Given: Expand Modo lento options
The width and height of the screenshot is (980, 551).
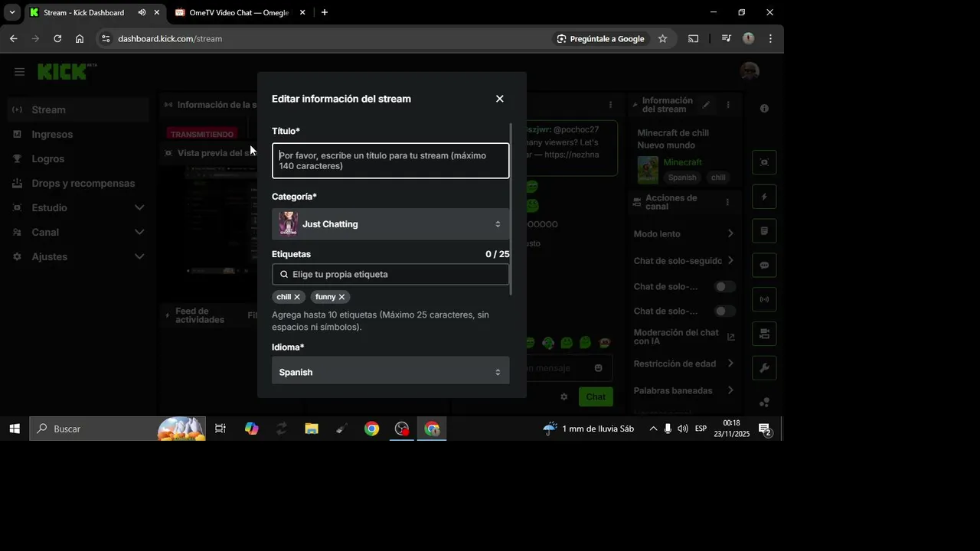Looking at the screenshot, I should point(730,233).
